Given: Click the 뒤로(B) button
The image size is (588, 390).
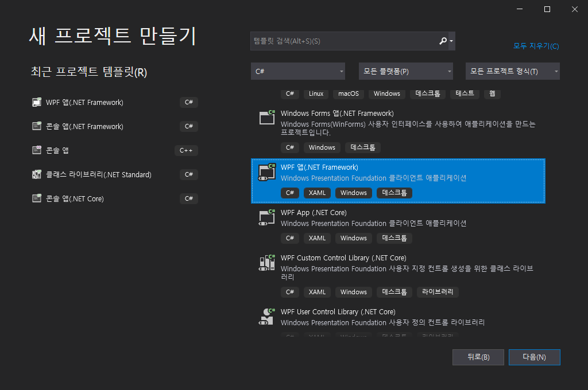Looking at the screenshot, I should 478,357.
